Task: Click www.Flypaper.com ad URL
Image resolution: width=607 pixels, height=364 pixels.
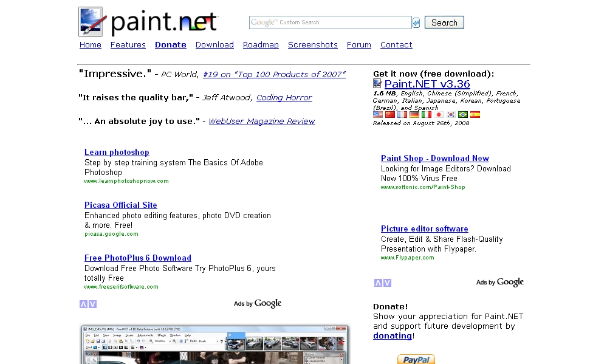Action: click(408, 258)
